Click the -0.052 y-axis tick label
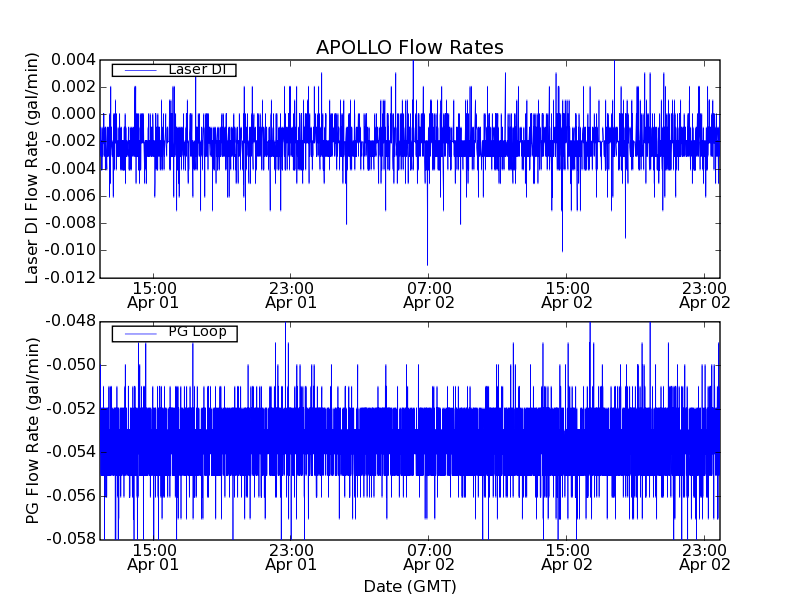This screenshot has width=800, height=600. tap(70, 408)
